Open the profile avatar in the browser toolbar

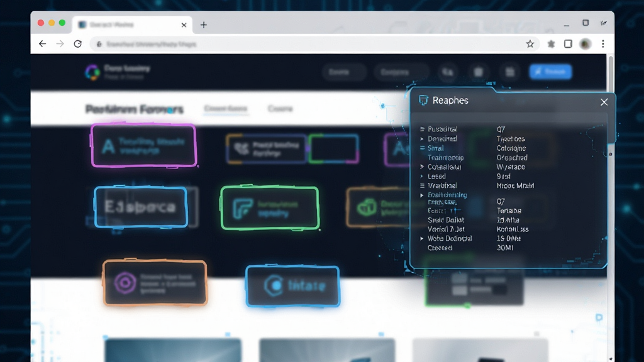[586, 43]
